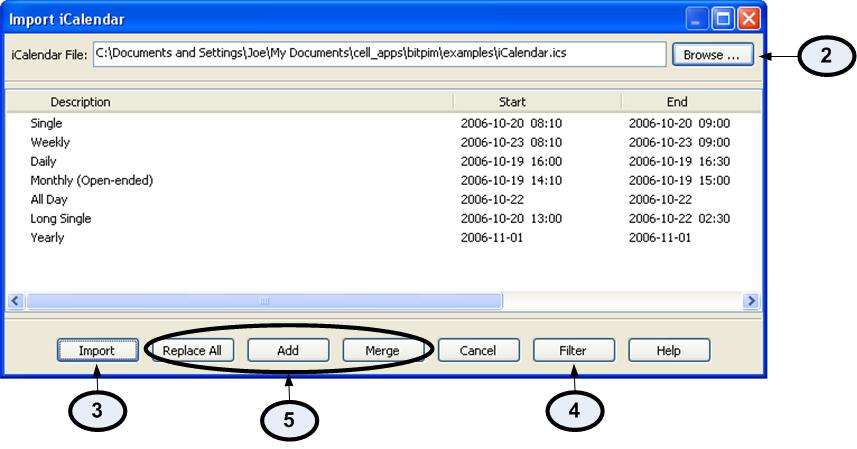Sort list by Description column header
This screenshot has height=449, width=857.
coord(230,102)
